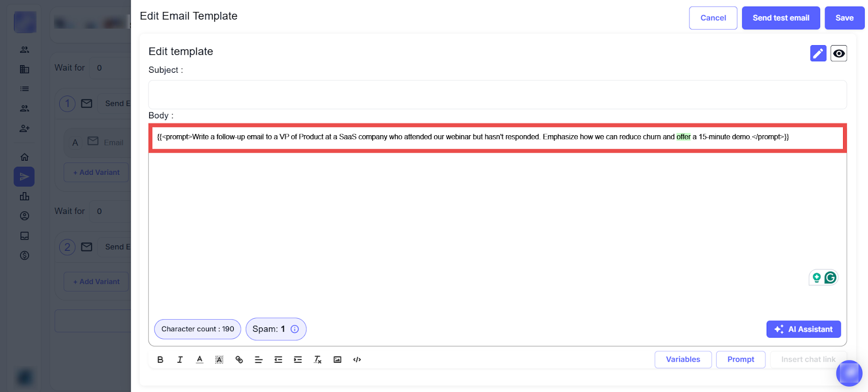This screenshot has width=868, height=392.
Task: Switch to preview mode with the eye icon
Action: coord(839,53)
